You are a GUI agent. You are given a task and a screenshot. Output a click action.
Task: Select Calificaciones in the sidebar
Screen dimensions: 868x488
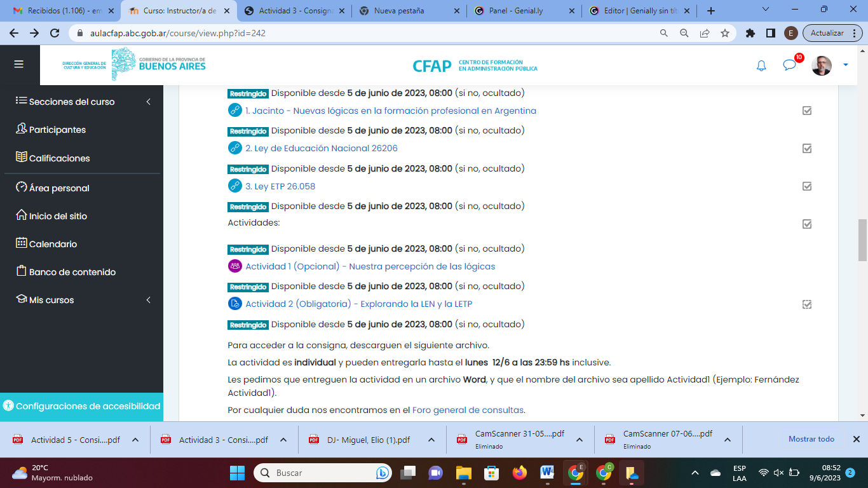[59, 158]
